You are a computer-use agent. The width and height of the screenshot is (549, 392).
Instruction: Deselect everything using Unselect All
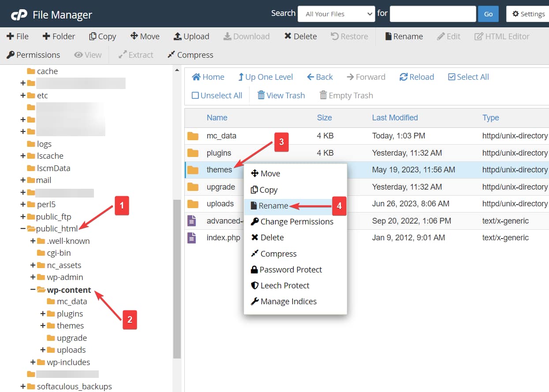coord(217,95)
